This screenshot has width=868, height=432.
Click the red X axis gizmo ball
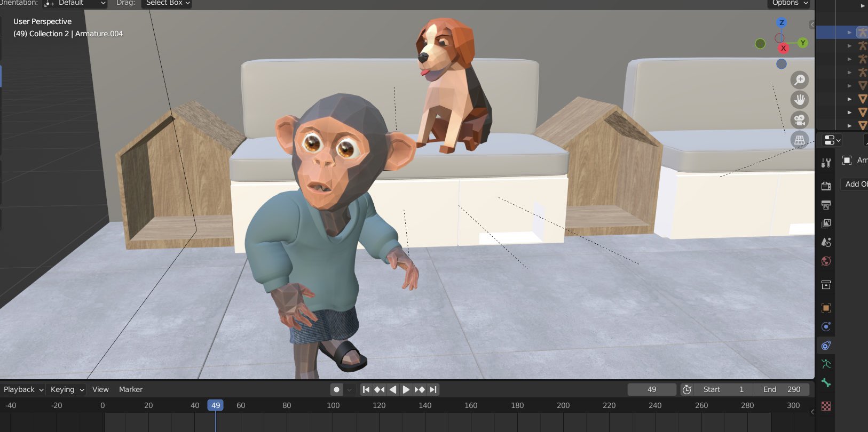pos(783,48)
